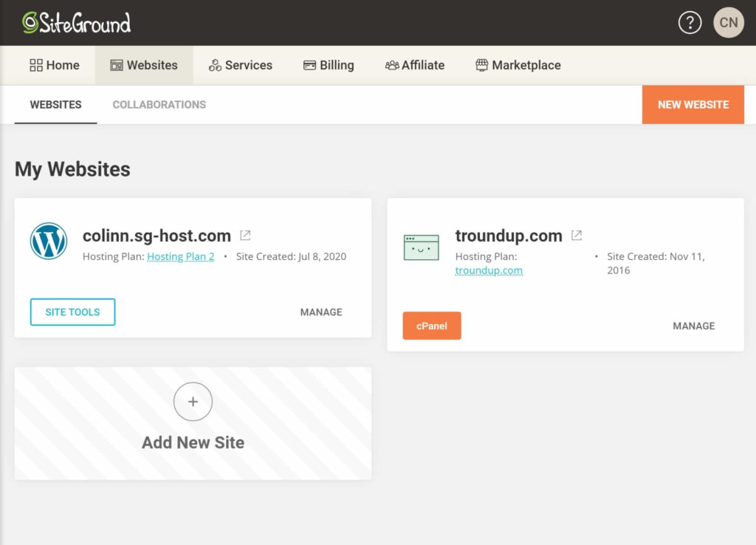Open Affiliate in navigation
This screenshot has width=756, height=545.
click(x=415, y=65)
